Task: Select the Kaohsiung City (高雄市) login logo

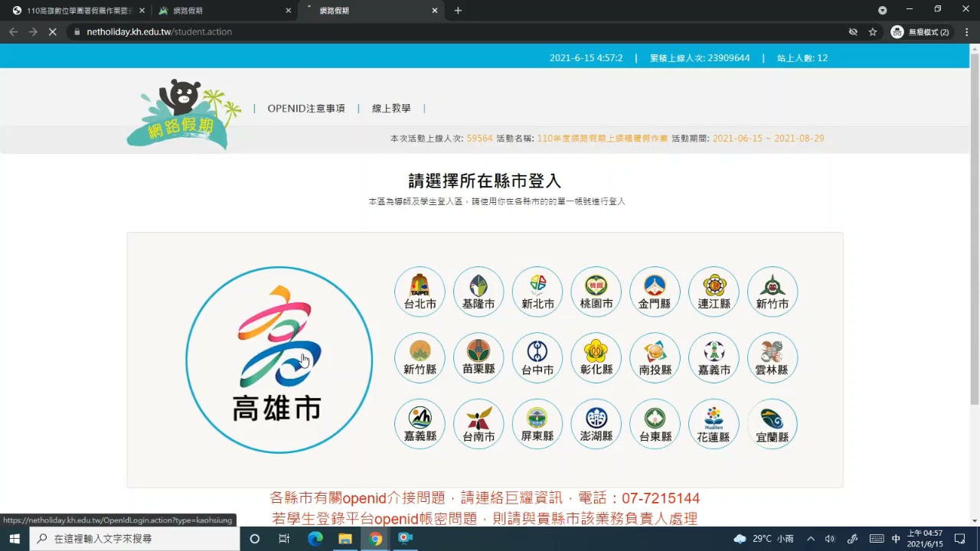Action: pyautogui.click(x=279, y=360)
